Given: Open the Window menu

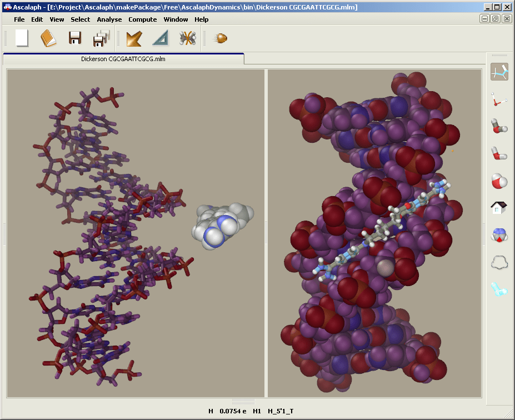Looking at the screenshot, I should 176,19.
